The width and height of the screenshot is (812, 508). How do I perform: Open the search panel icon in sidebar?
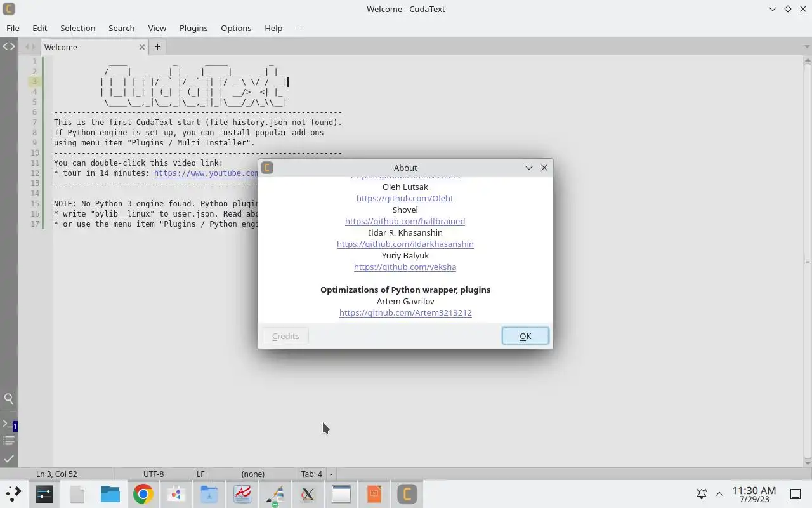click(x=9, y=399)
